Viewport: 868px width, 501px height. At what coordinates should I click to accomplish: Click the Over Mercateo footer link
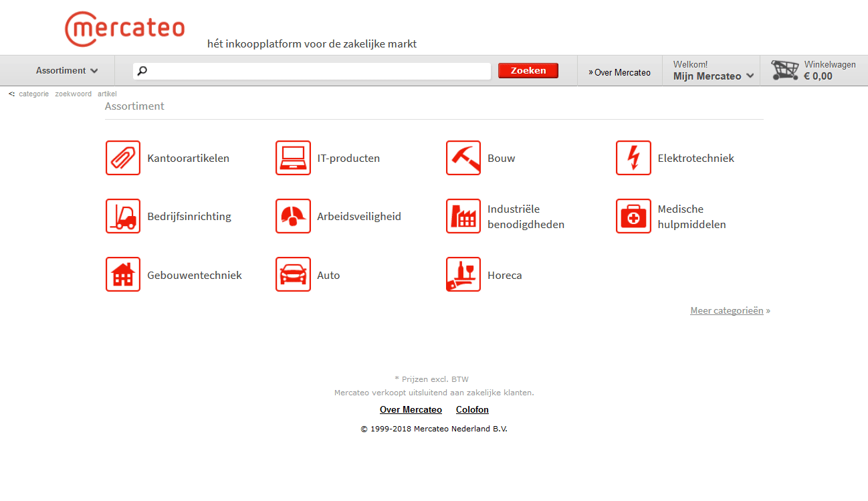(x=411, y=409)
